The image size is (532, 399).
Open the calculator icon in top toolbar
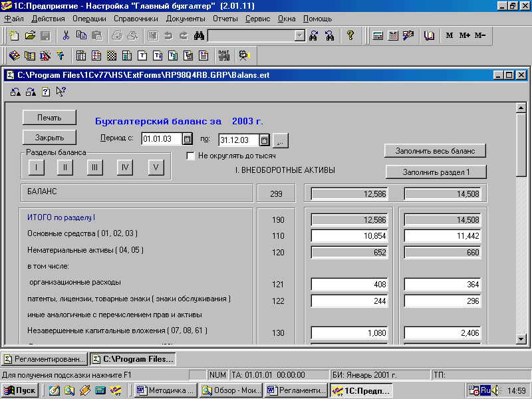coord(378,36)
